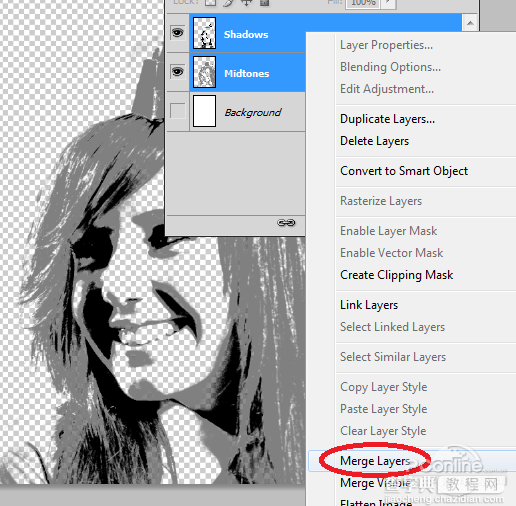The height and width of the screenshot is (506, 516).
Task: Select Link Layers in context menu
Action: point(369,305)
